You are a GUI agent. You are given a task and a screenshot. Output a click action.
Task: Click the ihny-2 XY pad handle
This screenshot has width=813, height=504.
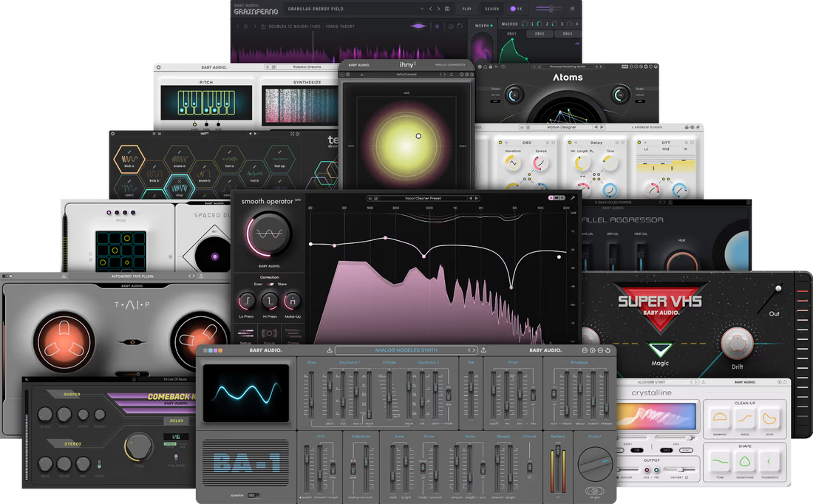(x=418, y=136)
